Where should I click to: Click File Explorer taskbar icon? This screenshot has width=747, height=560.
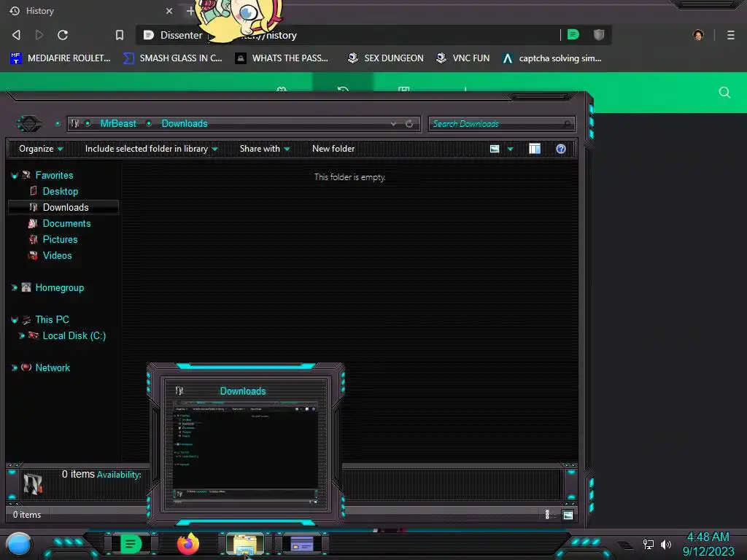click(x=245, y=544)
